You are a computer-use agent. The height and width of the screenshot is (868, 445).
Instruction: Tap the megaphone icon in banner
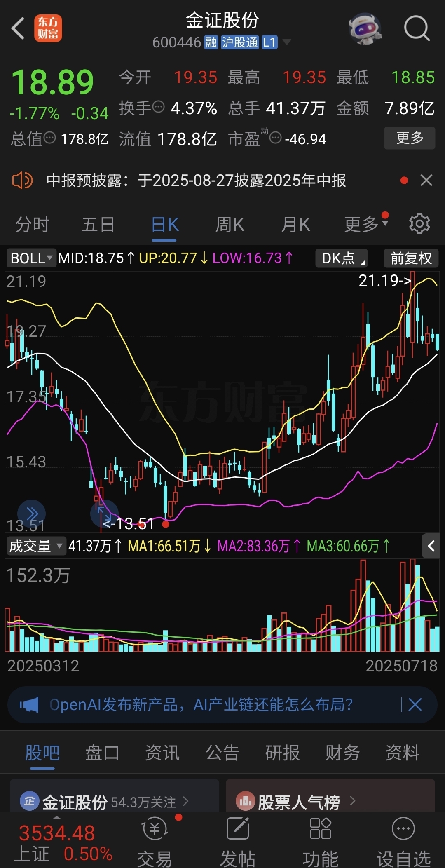pos(29,705)
